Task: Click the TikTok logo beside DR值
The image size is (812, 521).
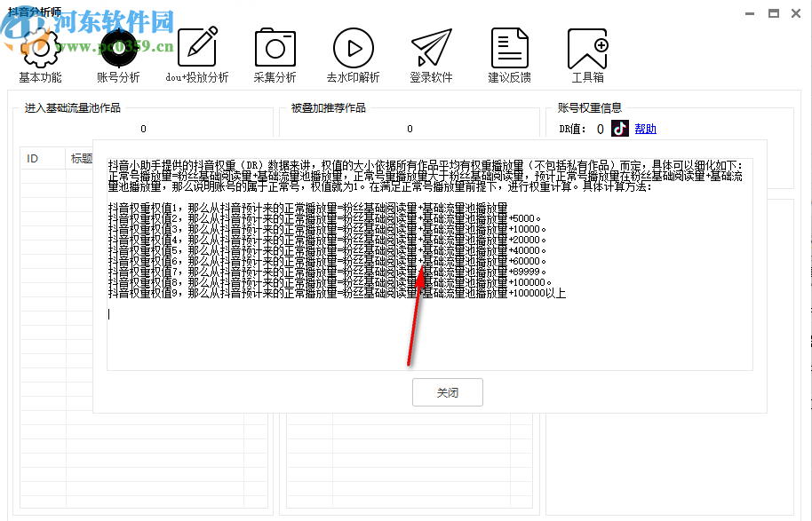Action: 620,129
